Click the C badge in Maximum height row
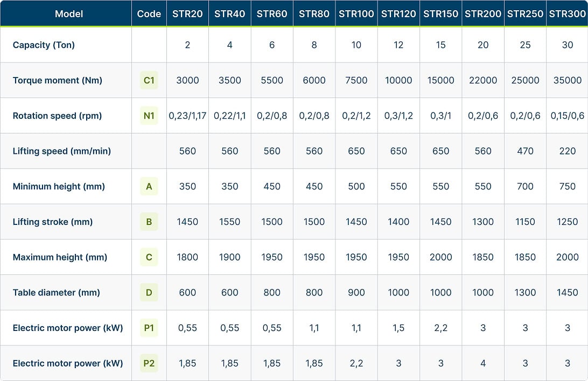The height and width of the screenshot is (381, 588). [x=149, y=257]
